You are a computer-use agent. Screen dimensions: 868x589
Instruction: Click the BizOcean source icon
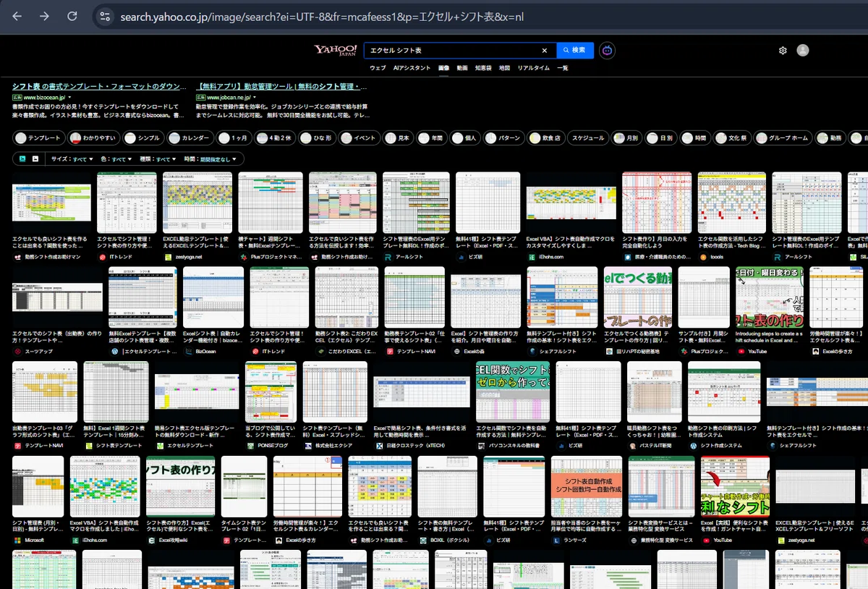188,351
